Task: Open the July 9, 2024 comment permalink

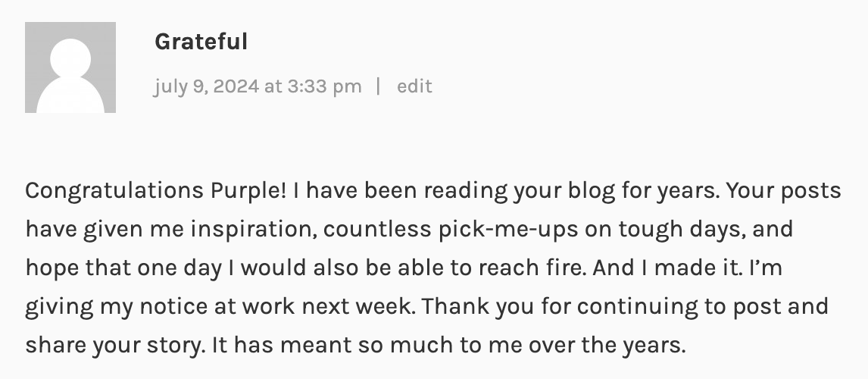Action: [258, 86]
